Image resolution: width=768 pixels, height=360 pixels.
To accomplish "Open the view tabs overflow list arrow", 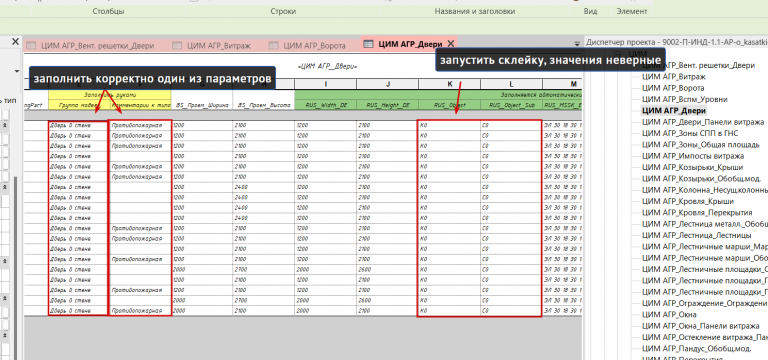I will 577,43.
